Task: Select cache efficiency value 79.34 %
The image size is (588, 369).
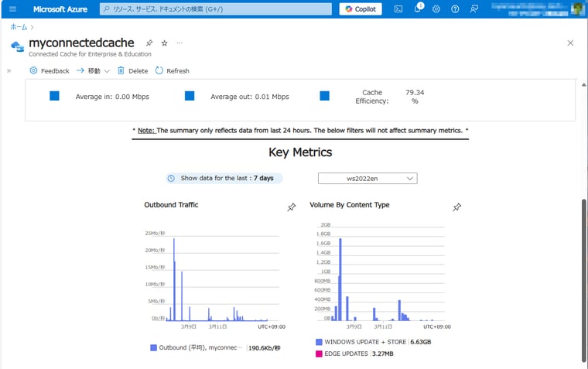Action: tap(415, 97)
